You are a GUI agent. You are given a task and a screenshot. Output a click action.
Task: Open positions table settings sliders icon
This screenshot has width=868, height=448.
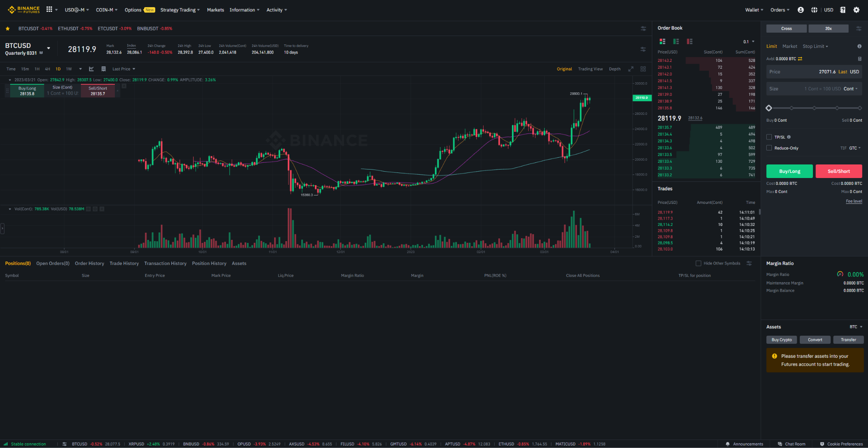[749, 263]
